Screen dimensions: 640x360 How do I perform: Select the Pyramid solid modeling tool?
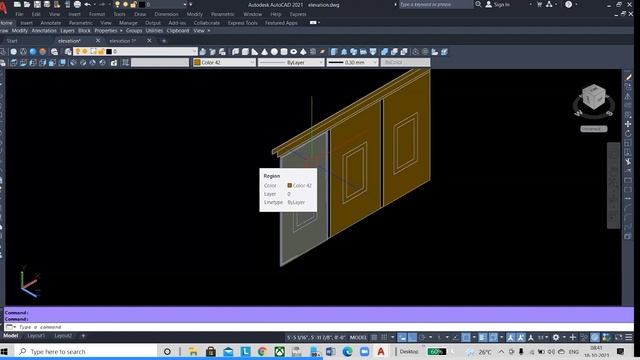[303, 52]
